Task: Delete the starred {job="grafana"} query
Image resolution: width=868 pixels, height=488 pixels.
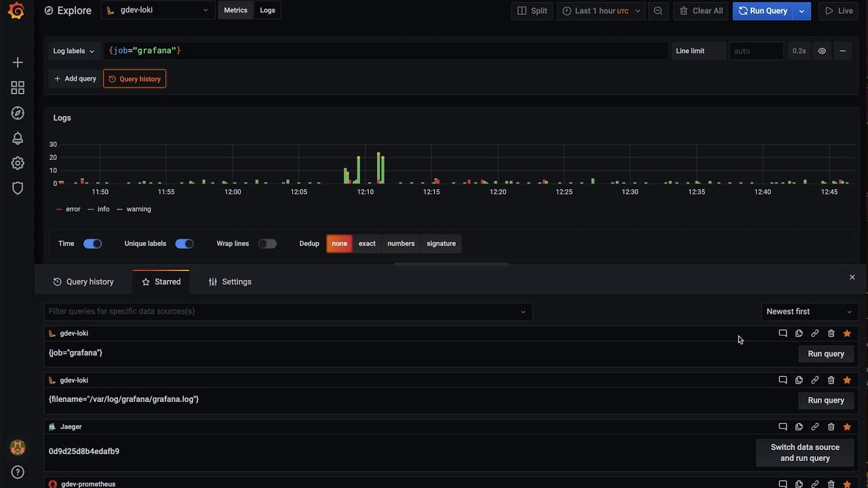Action: click(831, 333)
